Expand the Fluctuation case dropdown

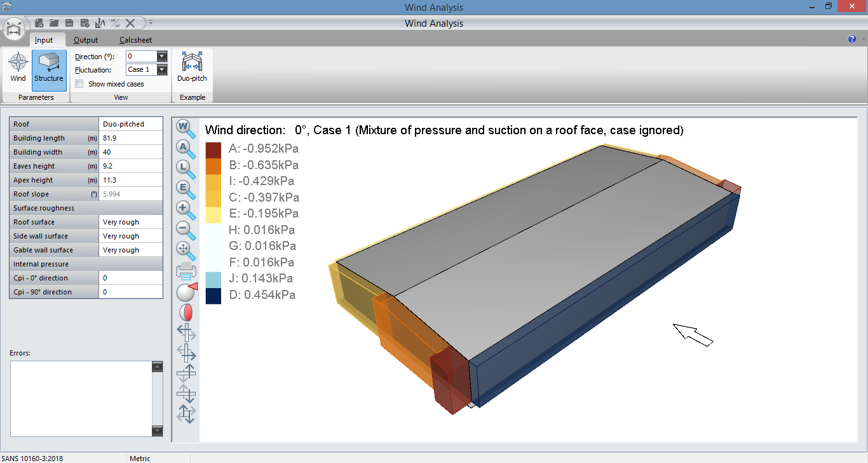tap(161, 70)
